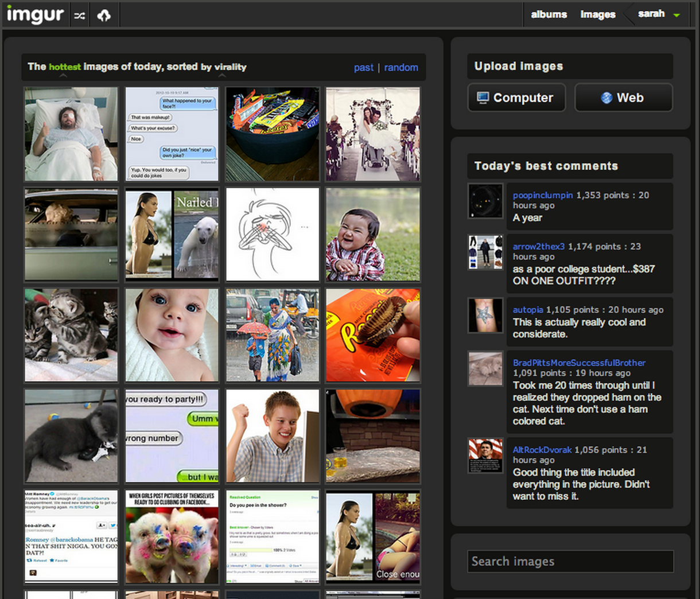700x599 pixels.
Task: Click AltRockDvorak's comment avatar
Action: tap(485, 456)
